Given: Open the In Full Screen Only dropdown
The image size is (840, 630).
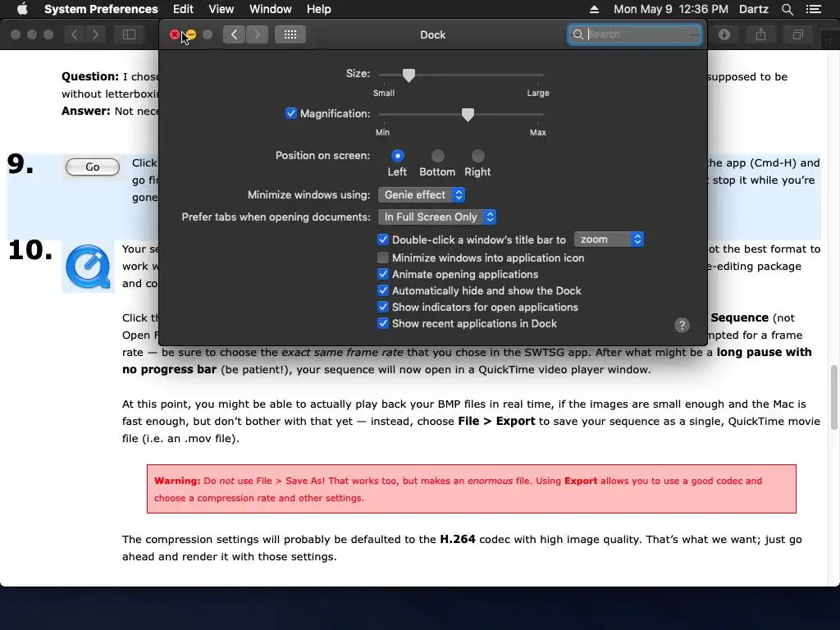Looking at the screenshot, I should [x=437, y=217].
